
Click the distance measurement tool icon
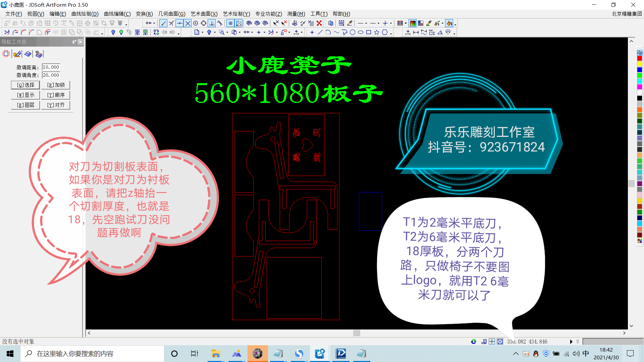pos(416,33)
